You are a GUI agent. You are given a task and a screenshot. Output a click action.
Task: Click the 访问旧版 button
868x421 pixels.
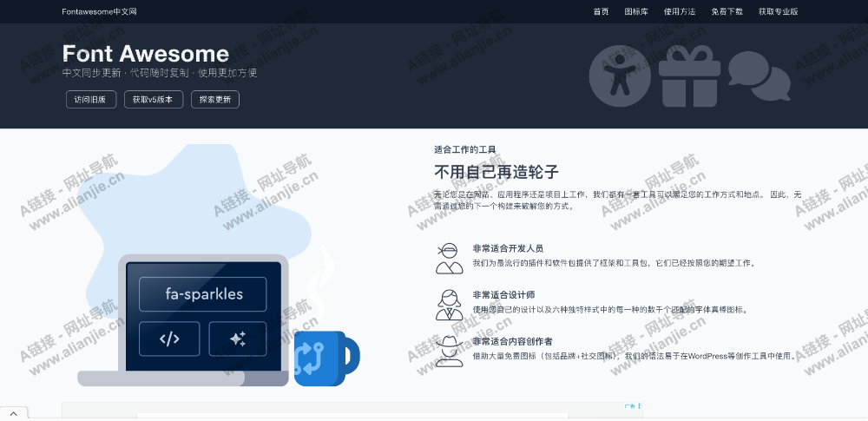tap(91, 100)
